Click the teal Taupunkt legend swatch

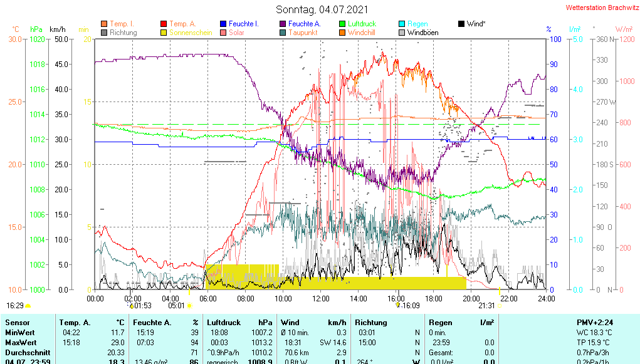(x=283, y=33)
